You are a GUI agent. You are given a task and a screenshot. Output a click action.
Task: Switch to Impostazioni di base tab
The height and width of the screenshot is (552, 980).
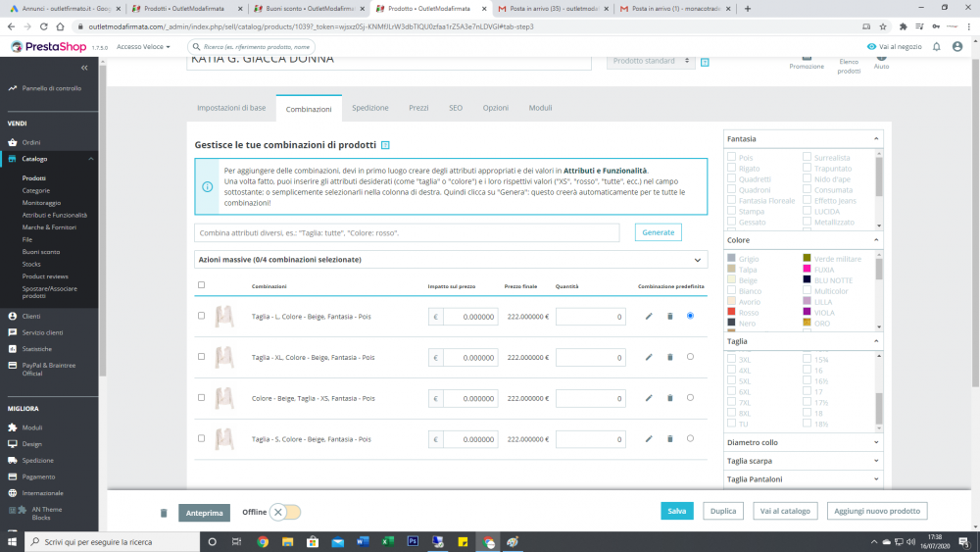(231, 108)
